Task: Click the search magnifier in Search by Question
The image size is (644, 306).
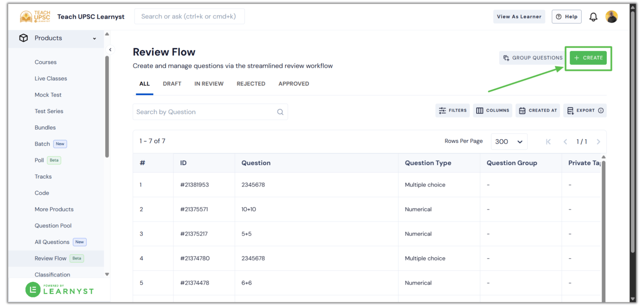Action: [x=280, y=112]
